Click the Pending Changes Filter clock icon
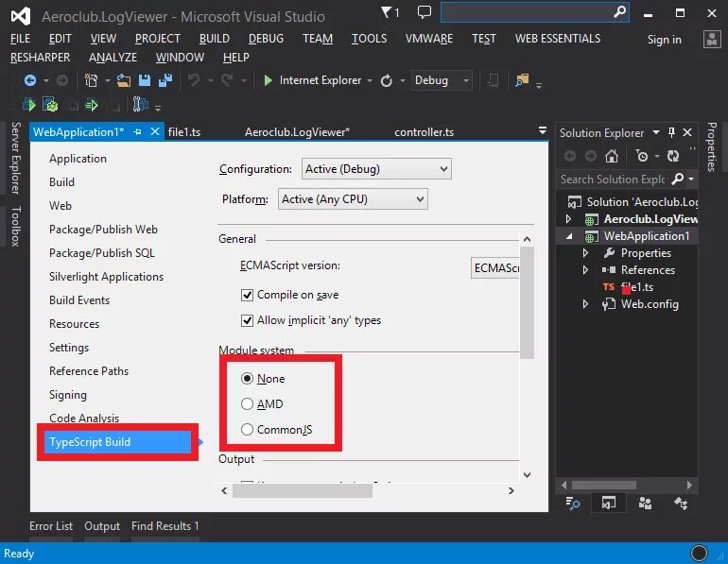The height and width of the screenshot is (564, 728). click(642, 156)
